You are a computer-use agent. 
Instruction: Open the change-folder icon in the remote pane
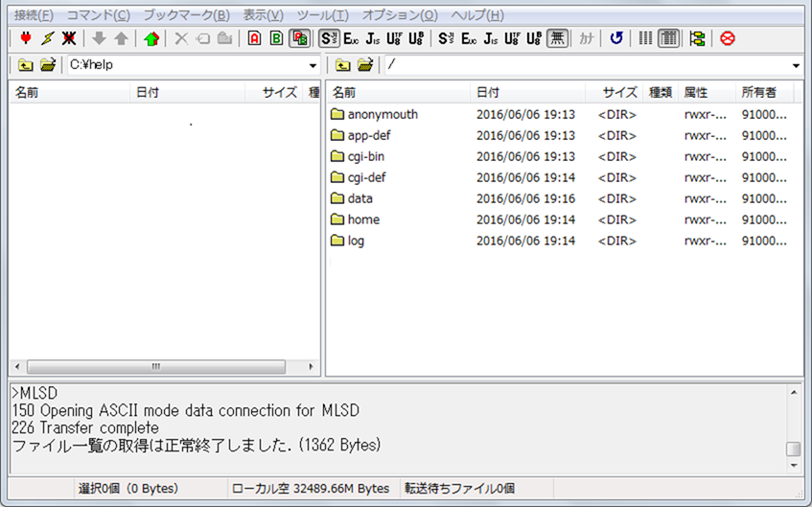coord(365,65)
